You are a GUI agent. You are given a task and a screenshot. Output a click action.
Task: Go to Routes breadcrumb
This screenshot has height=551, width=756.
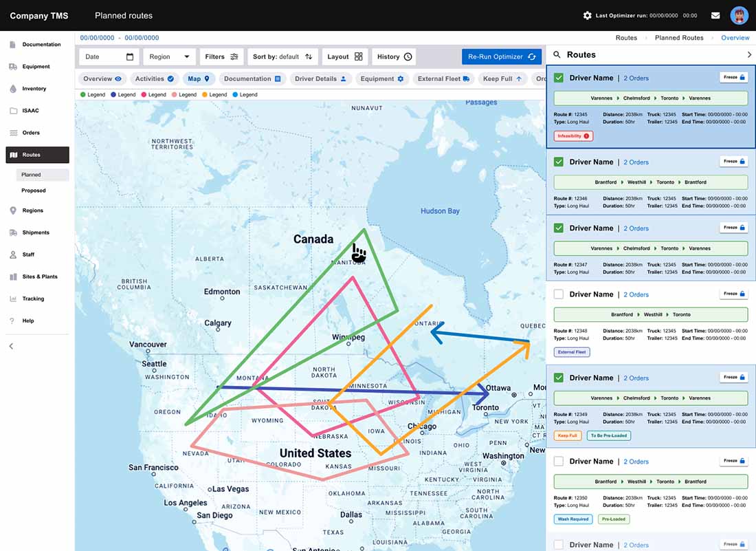point(626,38)
